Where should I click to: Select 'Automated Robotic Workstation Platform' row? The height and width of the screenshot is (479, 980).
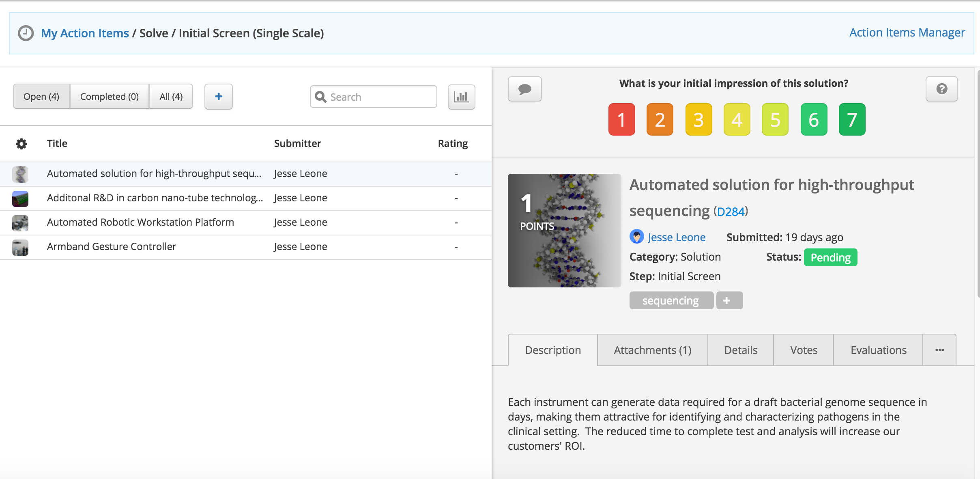[x=246, y=223]
